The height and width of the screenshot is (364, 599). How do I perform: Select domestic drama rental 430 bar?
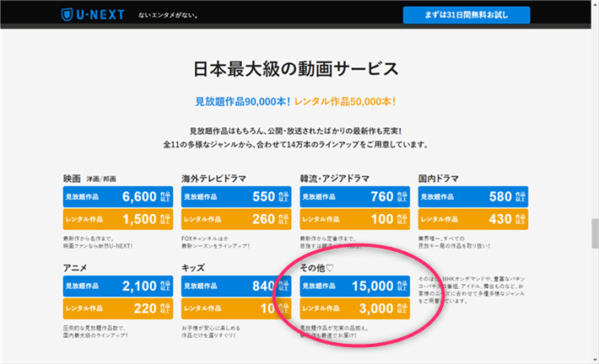(473, 220)
